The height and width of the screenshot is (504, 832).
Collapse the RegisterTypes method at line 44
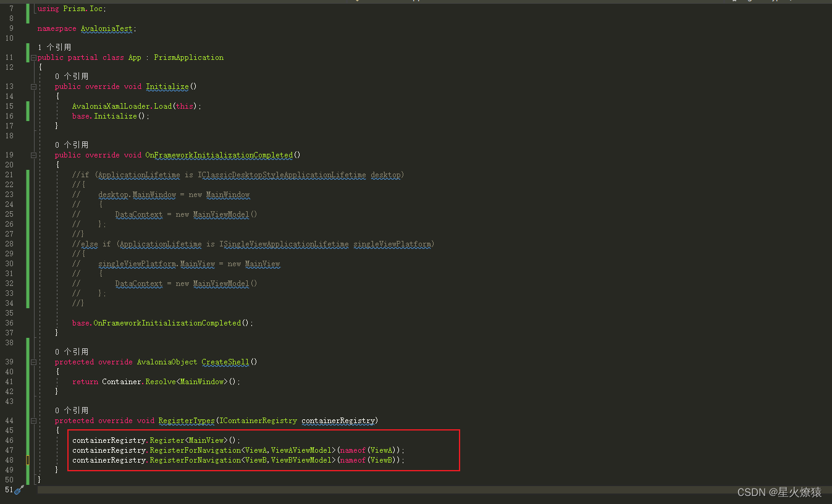click(x=33, y=421)
